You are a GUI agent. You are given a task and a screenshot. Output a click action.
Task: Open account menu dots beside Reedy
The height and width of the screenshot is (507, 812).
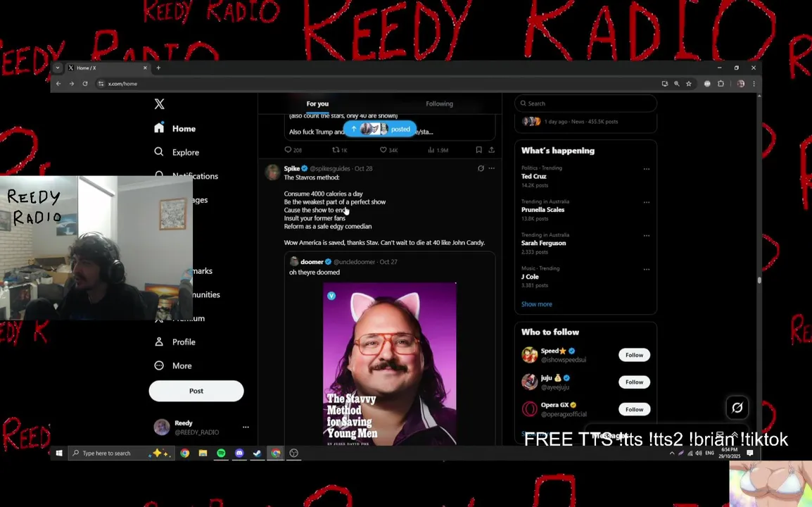246,427
